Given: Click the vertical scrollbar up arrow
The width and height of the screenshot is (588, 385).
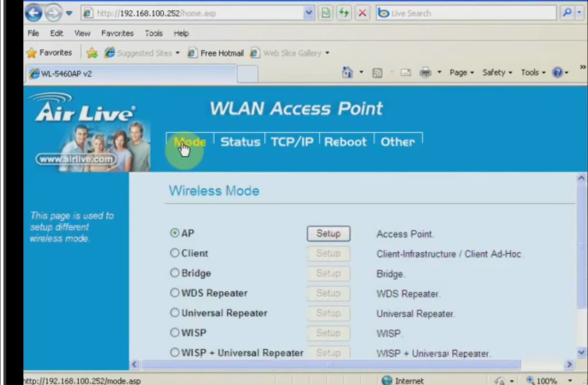Looking at the screenshot, I should click(x=581, y=178).
